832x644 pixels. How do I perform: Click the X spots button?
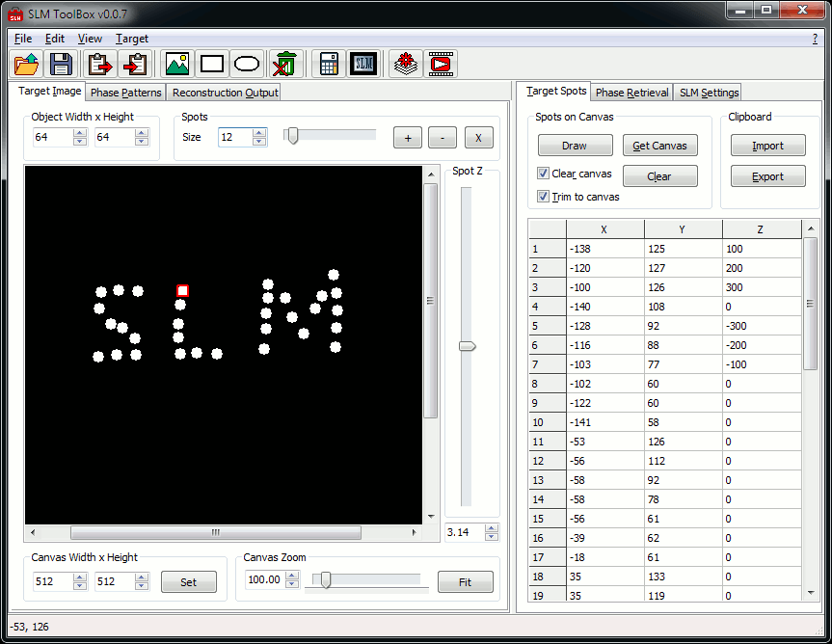[478, 138]
